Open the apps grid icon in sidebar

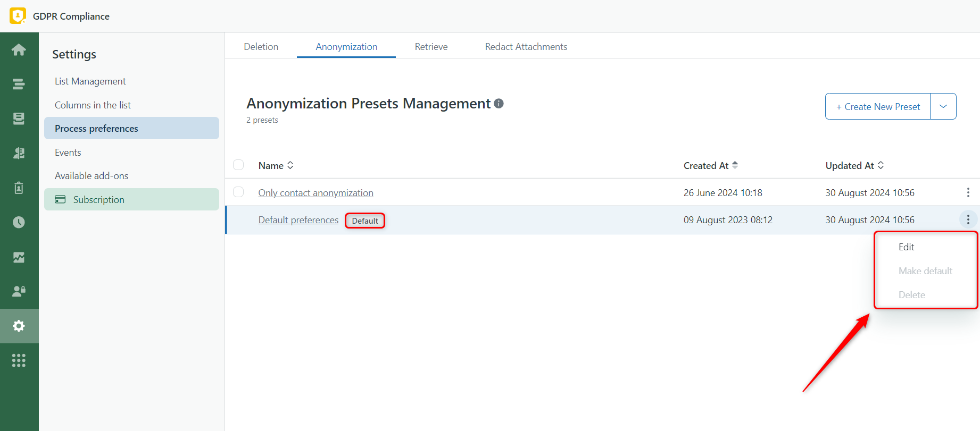coord(19,361)
